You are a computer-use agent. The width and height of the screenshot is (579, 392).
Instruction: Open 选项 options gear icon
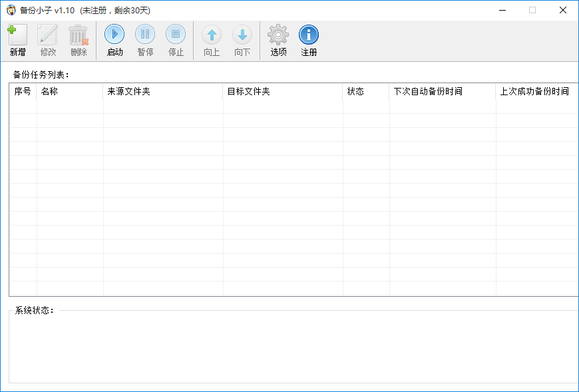pos(278,35)
